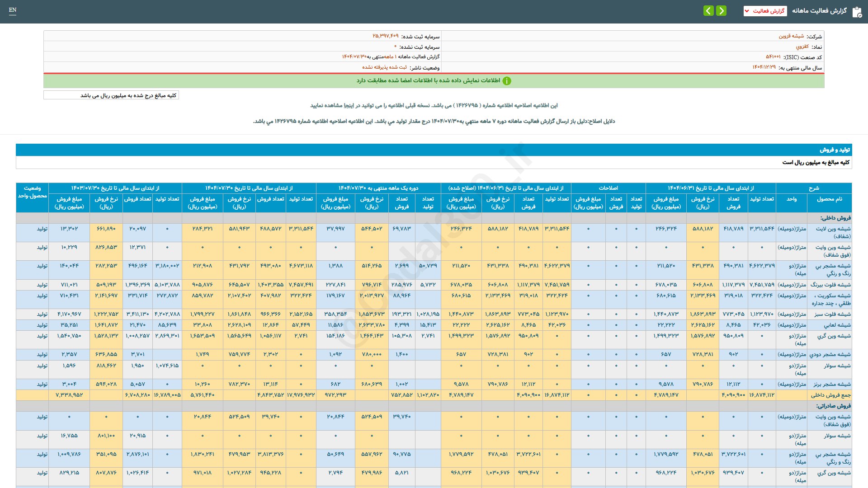Click the گزارش فعالیت ماهانه page title
This screenshot has height=488, width=868.
click(819, 11)
